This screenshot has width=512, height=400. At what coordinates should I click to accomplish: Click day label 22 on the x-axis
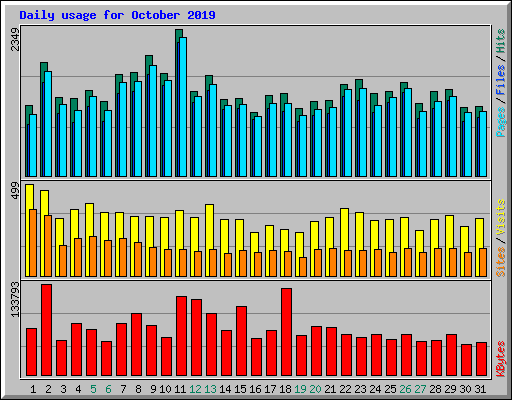tap(345, 389)
